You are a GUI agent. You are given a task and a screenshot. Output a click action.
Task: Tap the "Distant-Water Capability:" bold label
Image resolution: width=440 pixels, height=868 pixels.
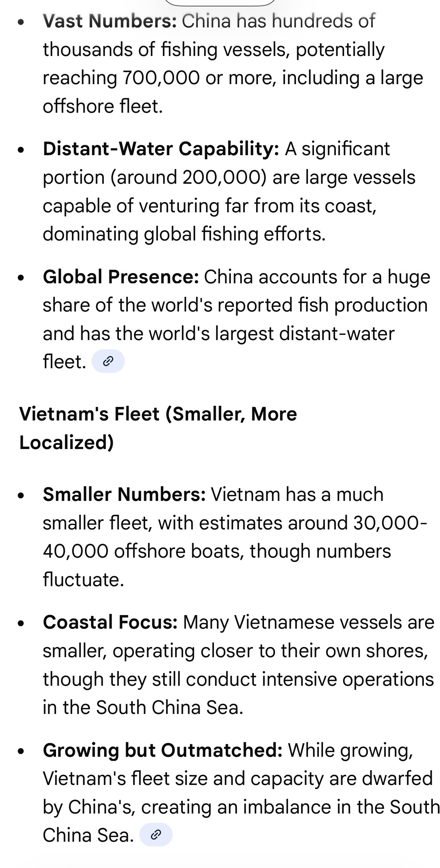pos(161,149)
